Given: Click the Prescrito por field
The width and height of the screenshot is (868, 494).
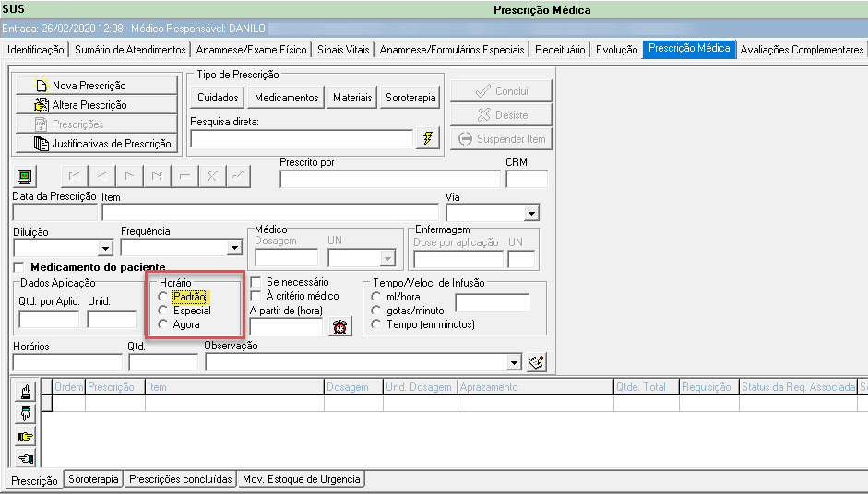Looking at the screenshot, I should pos(389,179).
